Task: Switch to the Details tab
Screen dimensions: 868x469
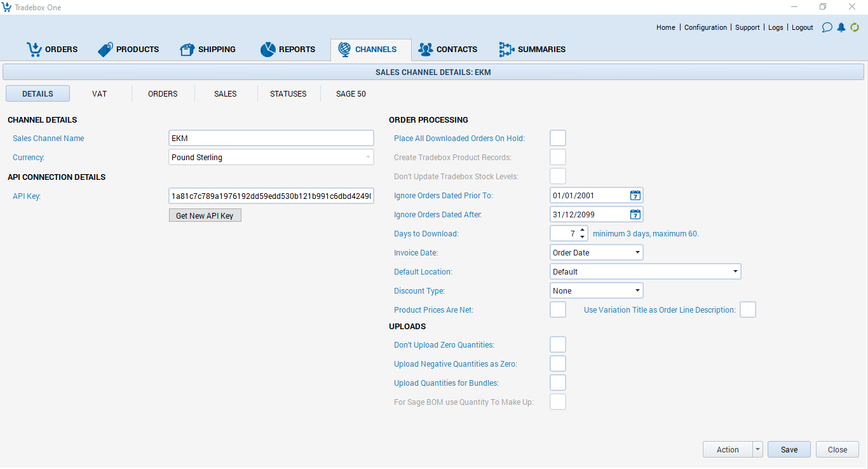Action: pyautogui.click(x=37, y=93)
